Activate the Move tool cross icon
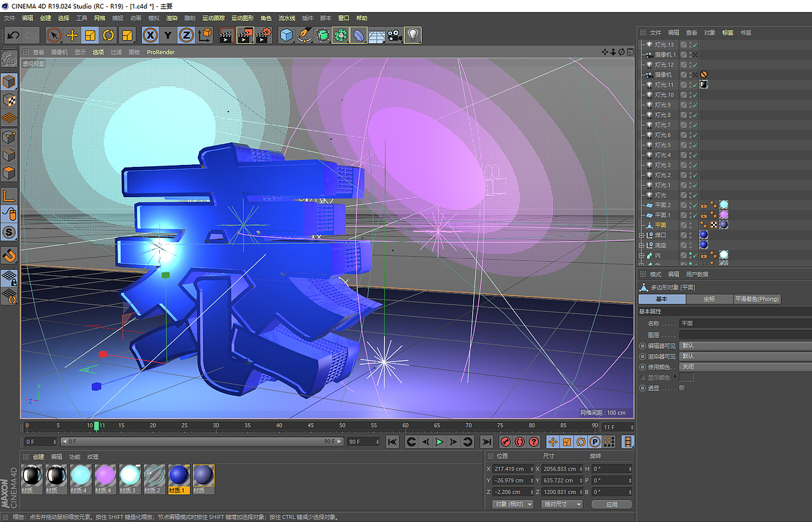Screen dimensions: 812x522 [x=72, y=36]
